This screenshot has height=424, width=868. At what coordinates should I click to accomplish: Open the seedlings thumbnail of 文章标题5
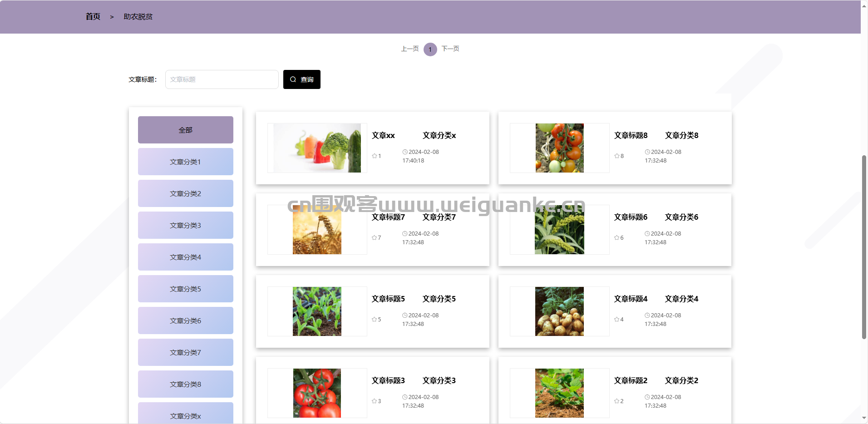click(317, 311)
